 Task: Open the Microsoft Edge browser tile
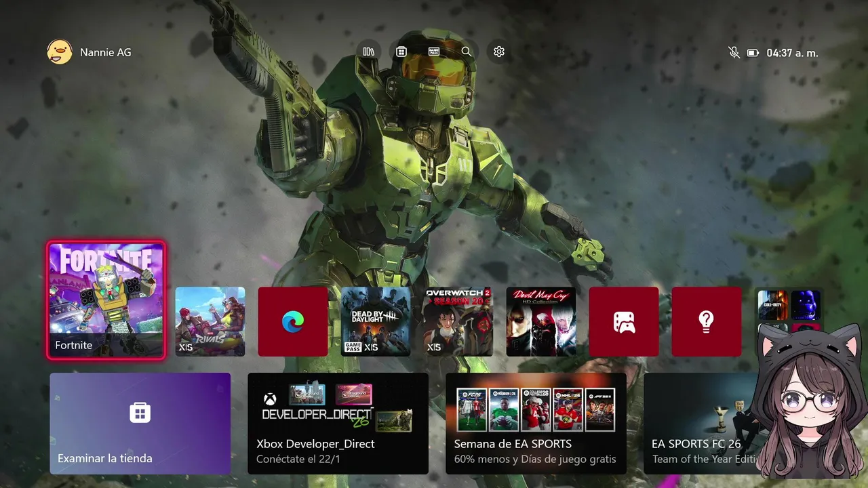pyautogui.click(x=293, y=321)
